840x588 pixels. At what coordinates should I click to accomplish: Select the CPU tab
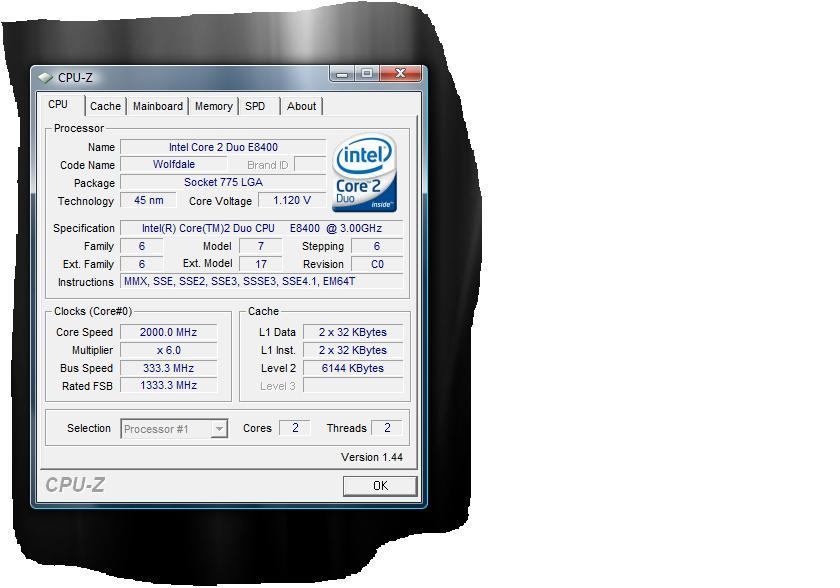tap(58, 104)
